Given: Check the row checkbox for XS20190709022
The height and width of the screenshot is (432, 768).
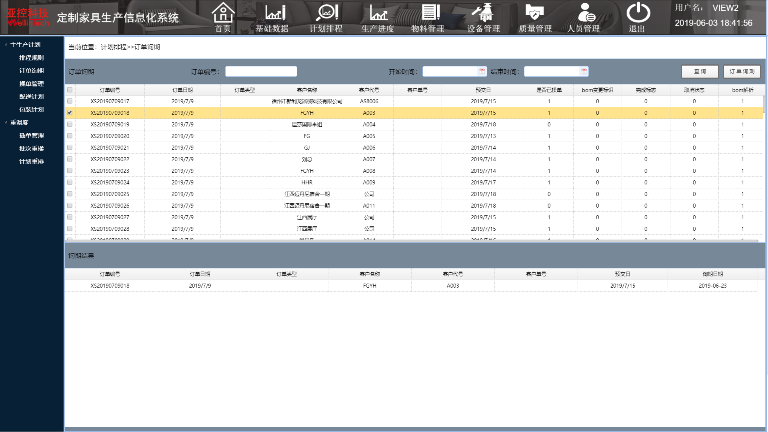Looking at the screenshot, I should tap(70, 159).
